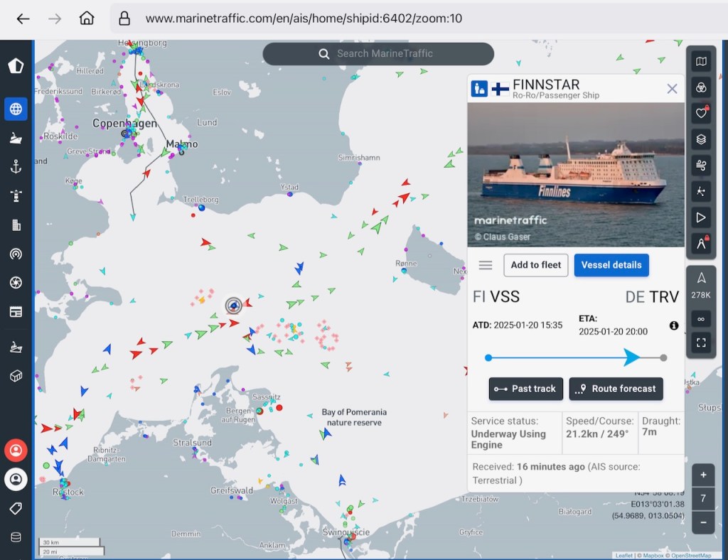The image size is (728, 560).
Task: Open the photos aperture icon in sidebar
Action: 16,283
